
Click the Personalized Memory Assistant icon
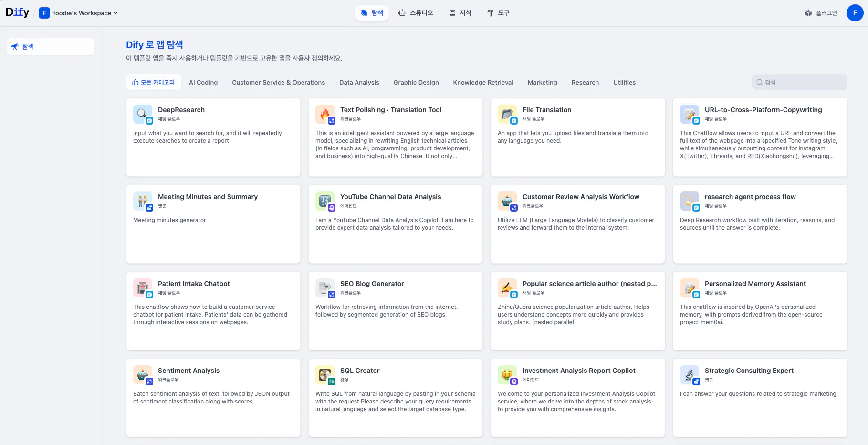click(x=690, y=288)
